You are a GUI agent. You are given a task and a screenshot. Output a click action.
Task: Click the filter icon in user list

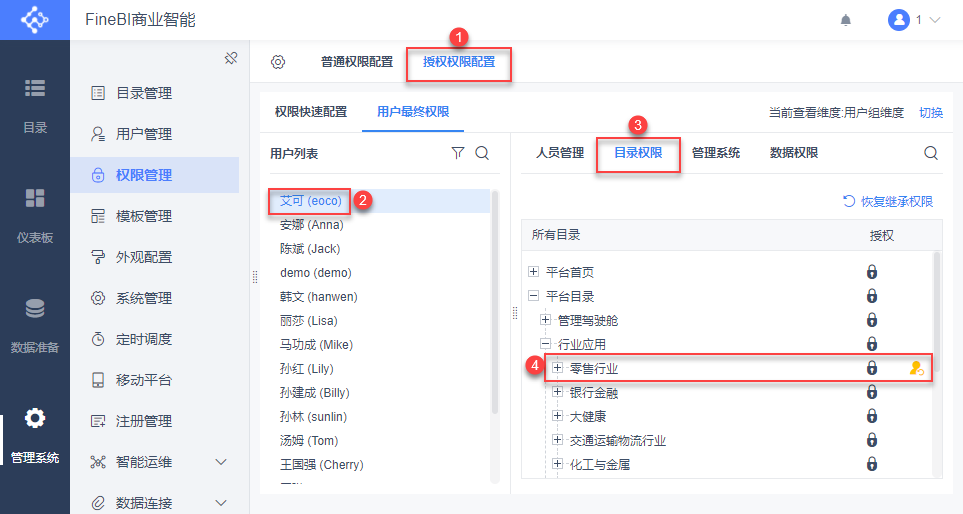[x=458, y=153]
